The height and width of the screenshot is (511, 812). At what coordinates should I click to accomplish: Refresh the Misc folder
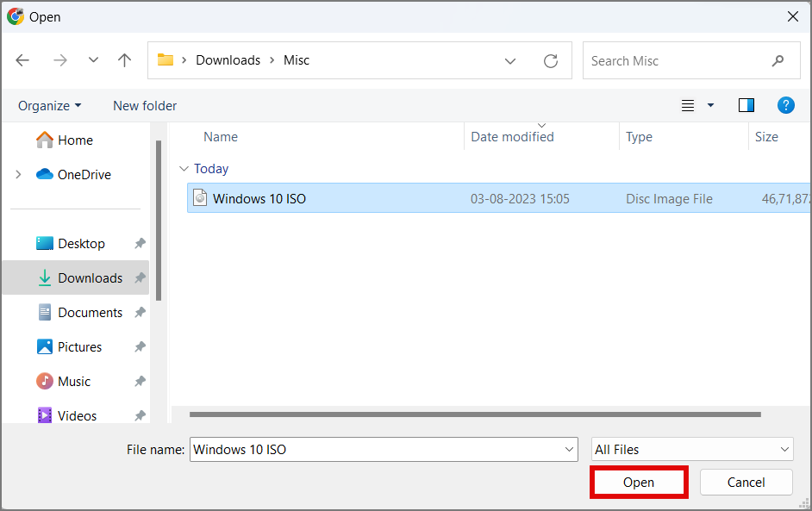[x=551, y=61]
